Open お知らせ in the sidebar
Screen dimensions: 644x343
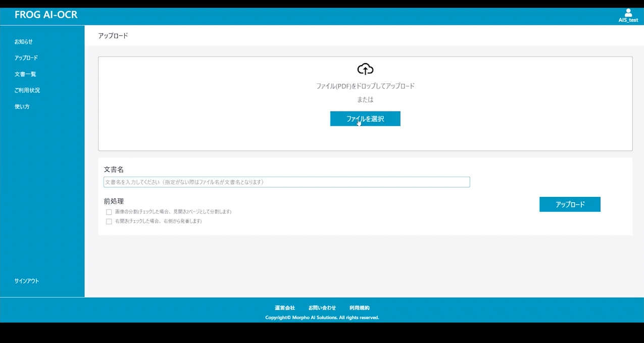point(24,42)
